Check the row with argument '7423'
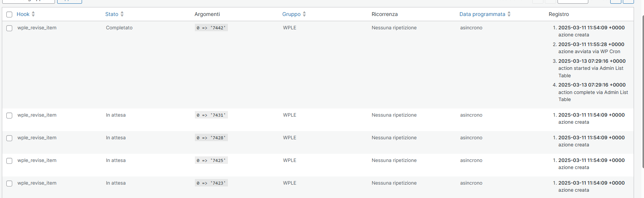 pos(9,184)
